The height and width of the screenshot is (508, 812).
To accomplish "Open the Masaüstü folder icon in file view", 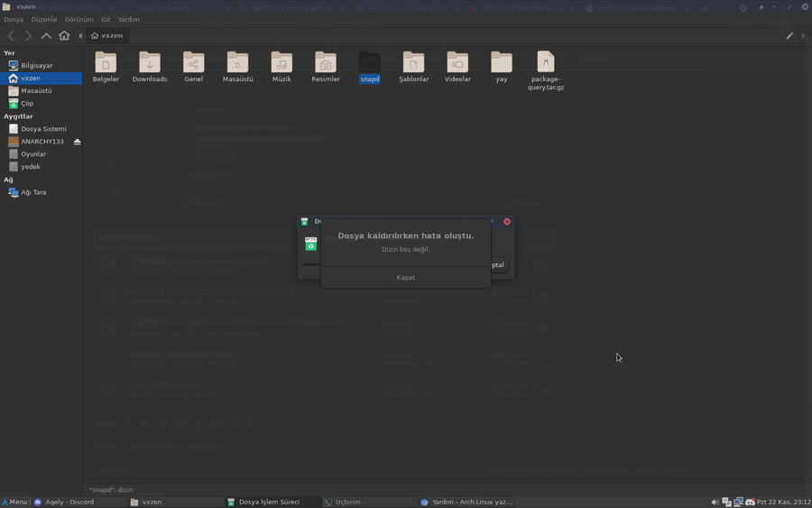I will (x=237, y=67).
